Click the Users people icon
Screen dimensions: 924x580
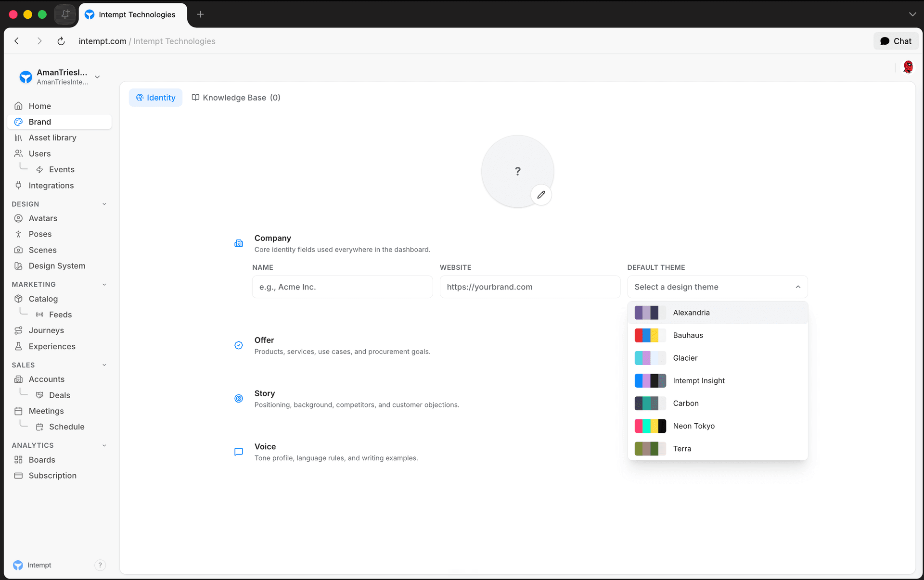[x=18, y=153]
